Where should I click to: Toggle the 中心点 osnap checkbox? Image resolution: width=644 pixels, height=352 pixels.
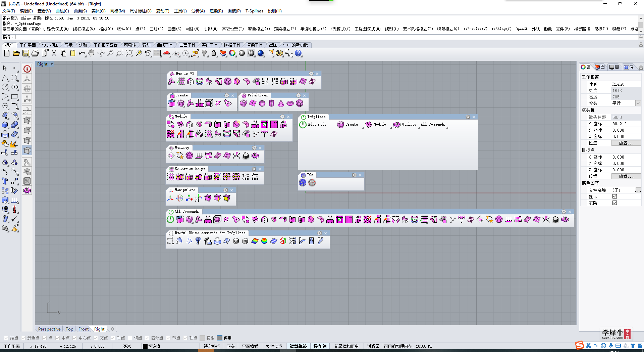click(x=74, y=338)
